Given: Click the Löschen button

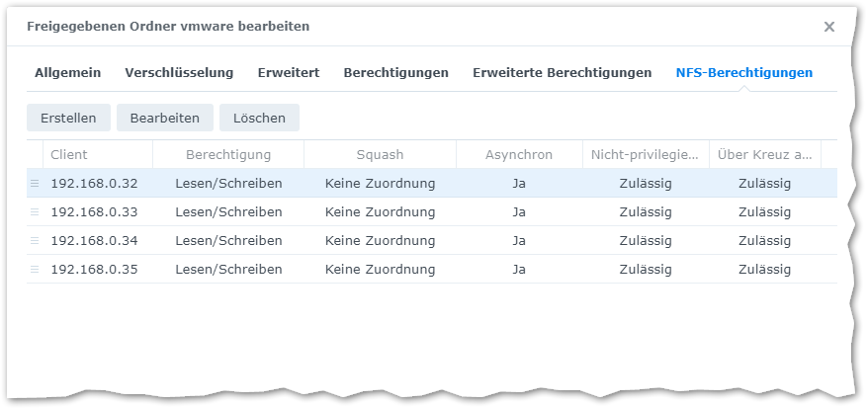Looking at the screenshot, I should [259, 118].
